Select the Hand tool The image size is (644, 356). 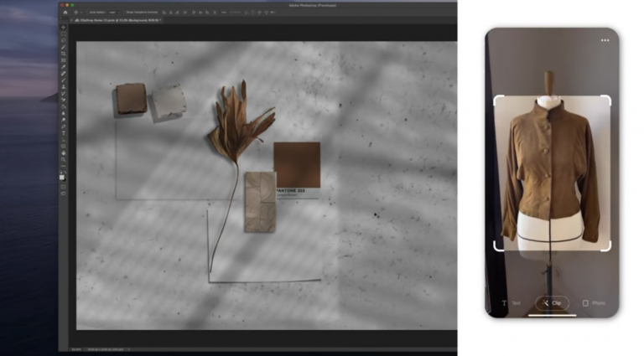(63, 152)
